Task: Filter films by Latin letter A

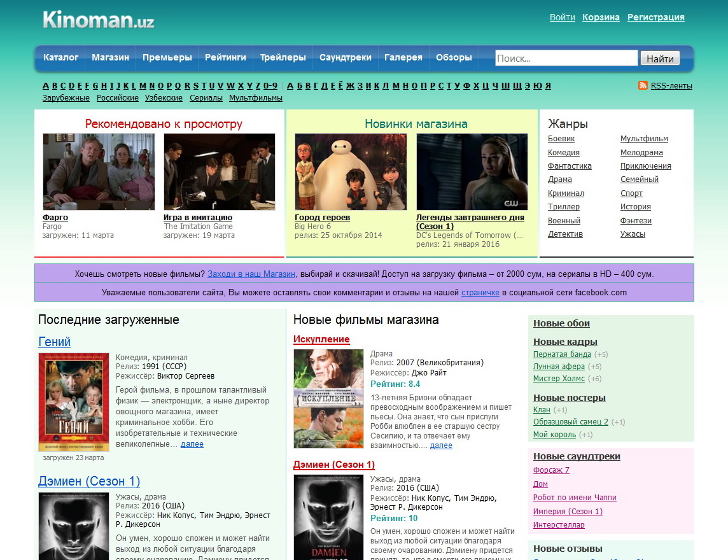Action: coord(46,85)
